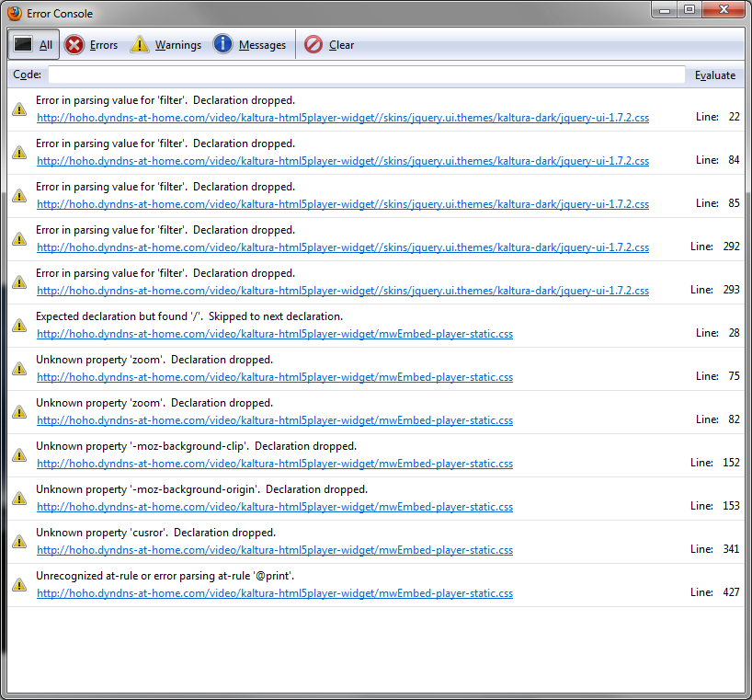Click the 'Line: 22' label
Screen dimensions: 752x700
(718, 117)
